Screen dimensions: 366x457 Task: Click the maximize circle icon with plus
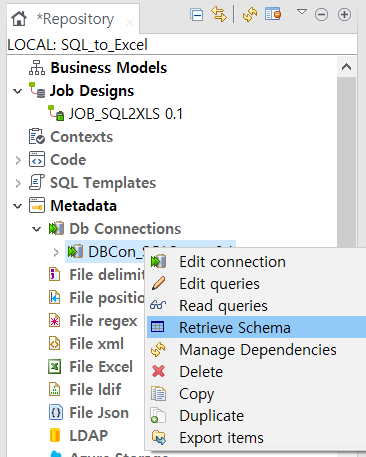pos(344,15)
